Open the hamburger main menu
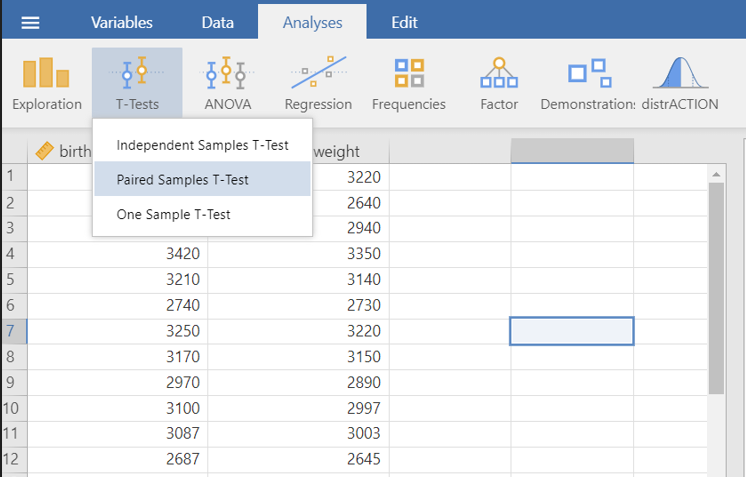 pyautogui.click(x=31, y=23)
